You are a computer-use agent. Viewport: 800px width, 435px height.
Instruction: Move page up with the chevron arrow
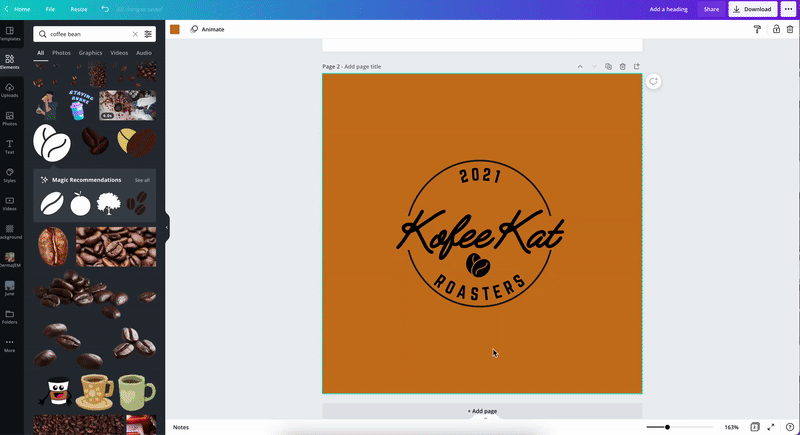click(x=579, y=67)
